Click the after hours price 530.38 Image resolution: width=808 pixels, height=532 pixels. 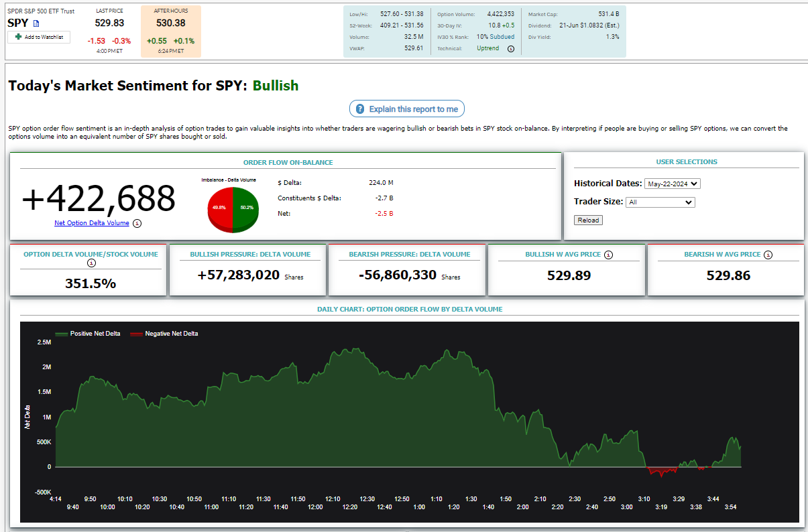[171, 23]
